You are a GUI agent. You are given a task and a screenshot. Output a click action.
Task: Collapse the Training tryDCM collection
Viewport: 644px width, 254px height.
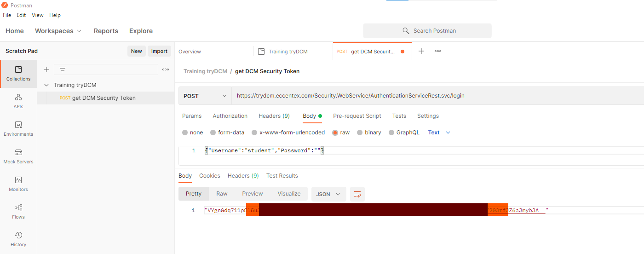pos(46,85)
